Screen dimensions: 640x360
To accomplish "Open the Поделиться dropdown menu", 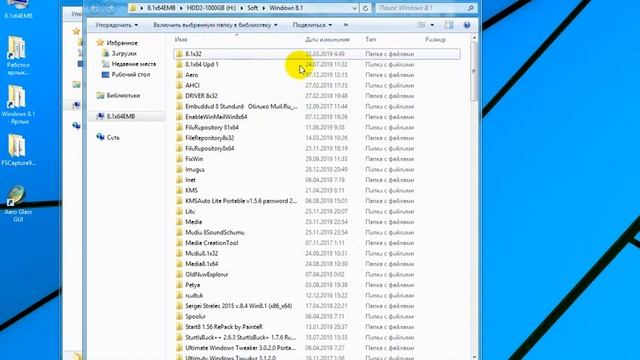I will [x=312, y=25].
